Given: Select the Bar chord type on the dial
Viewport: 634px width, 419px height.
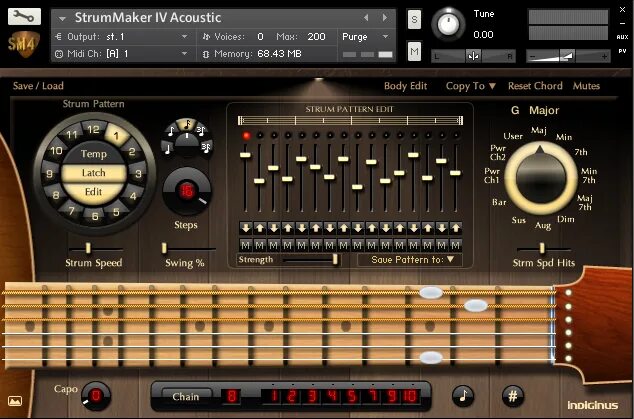Looking at the screenshot, I should pos(499,202).
